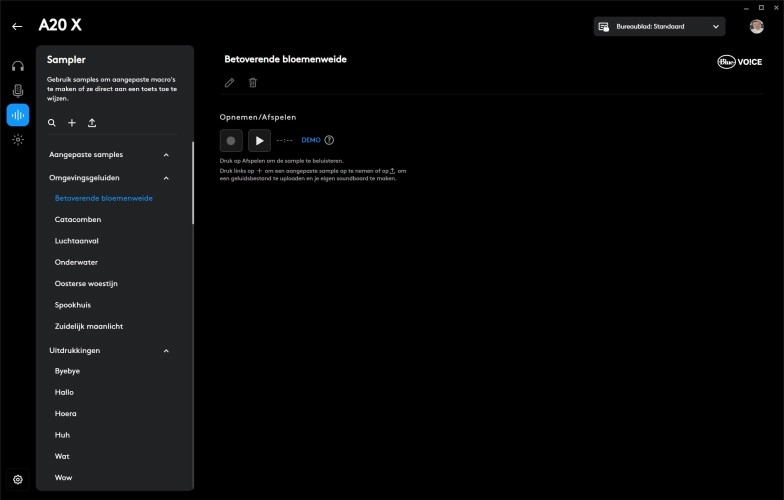Search samples with the magnifier icon
This screenshot has height=500, width=784.
(x=52, y=123)
